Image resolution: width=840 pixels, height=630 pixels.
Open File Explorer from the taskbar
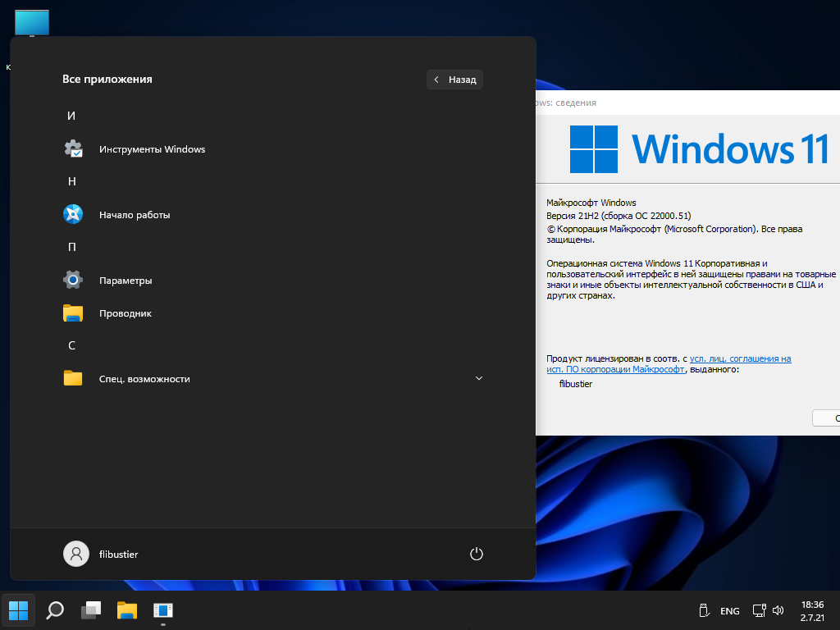click(x=127, y=610)
